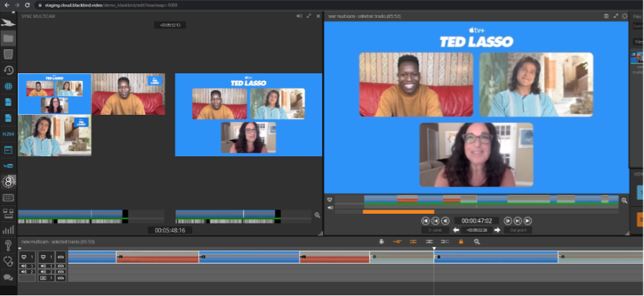
Task: Open the help question mark icon
Action: tap(8, 246)
